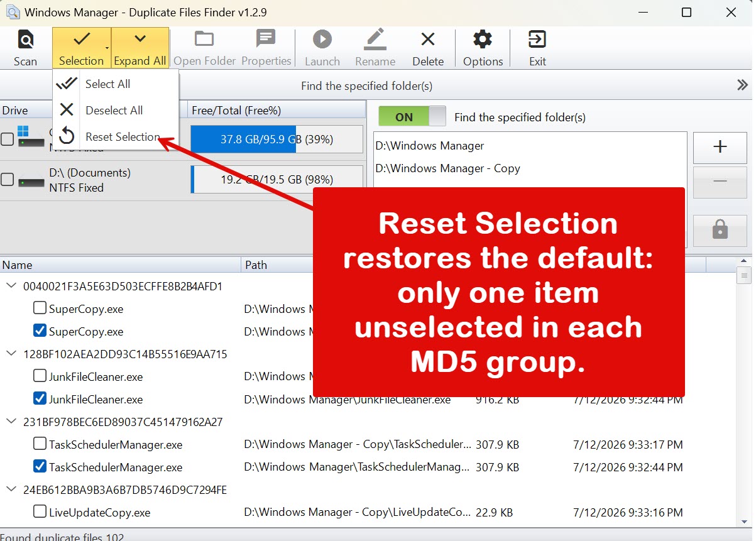Click the Expand All toolbar button
Image resolution: width=756 pixels, height=541 pixels.
coord(140,48)
